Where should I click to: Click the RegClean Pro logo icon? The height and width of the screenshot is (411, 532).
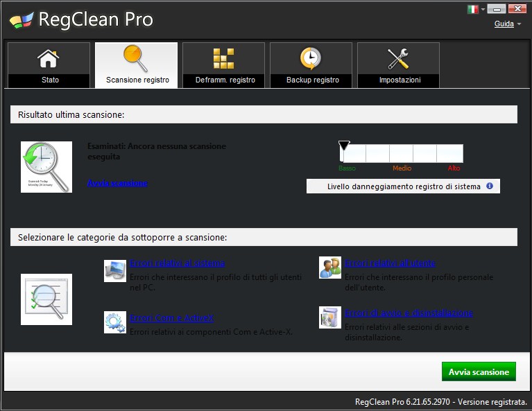(22, 20)
